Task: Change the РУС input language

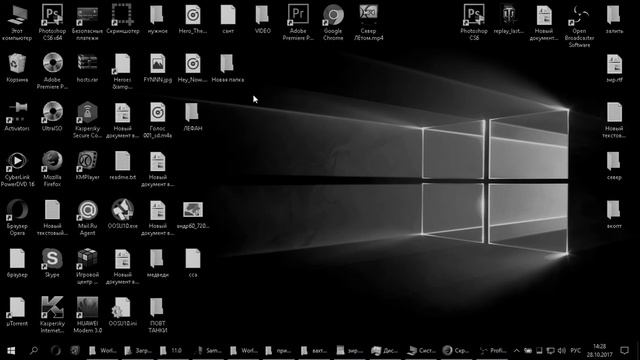Action: click(576, 351)
